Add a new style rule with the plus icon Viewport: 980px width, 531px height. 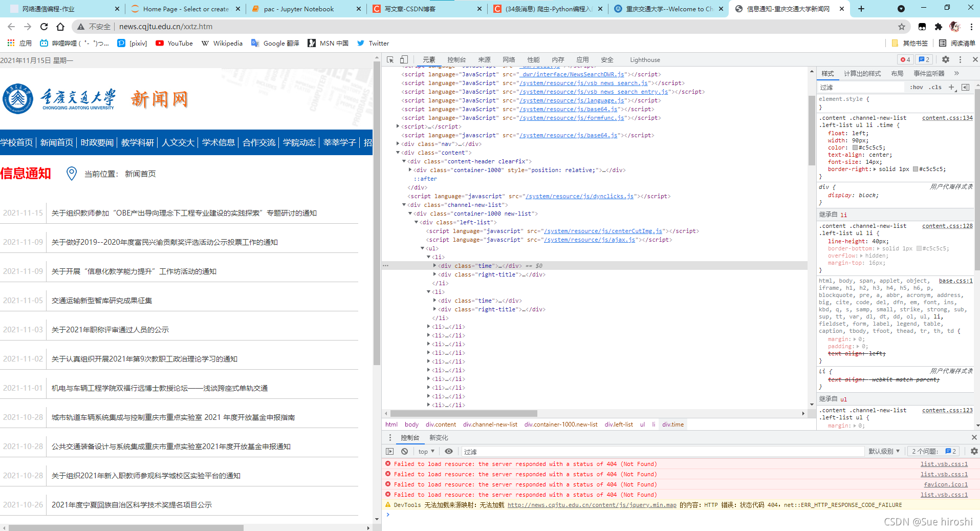point(951,87)
